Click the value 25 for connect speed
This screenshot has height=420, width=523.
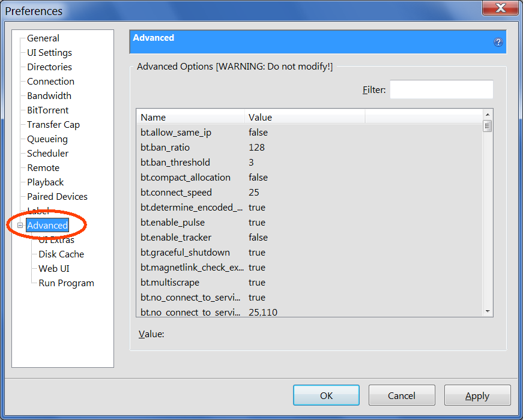[254, 193]
